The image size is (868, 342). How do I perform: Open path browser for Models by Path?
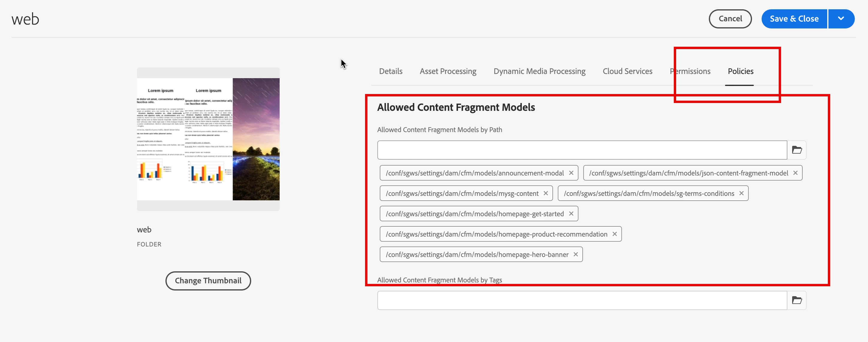coord(797,150)
